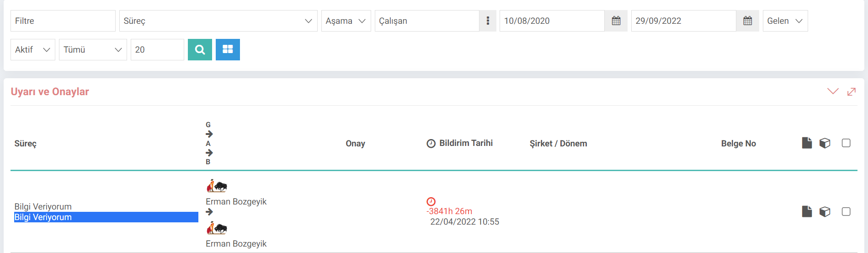This screenshot has width=868, height=253.
Task: Expand the Gelen dropdown
Action: [x=785, y=21]
